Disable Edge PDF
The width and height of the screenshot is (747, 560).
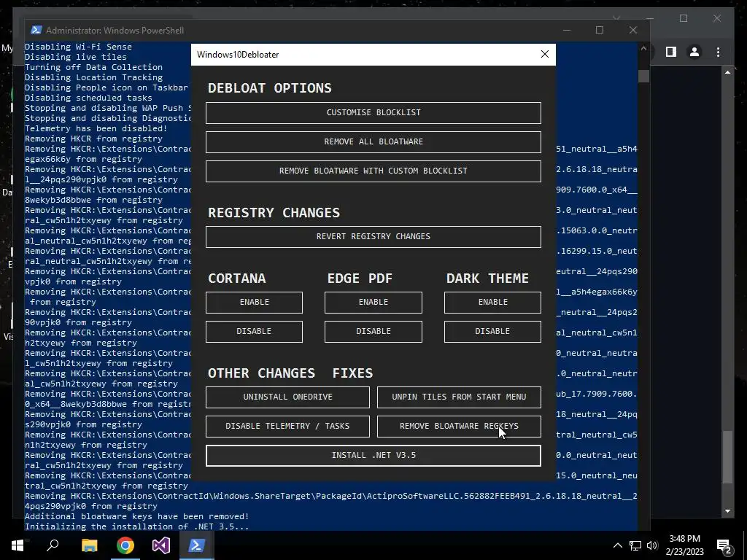pos(373,332)
